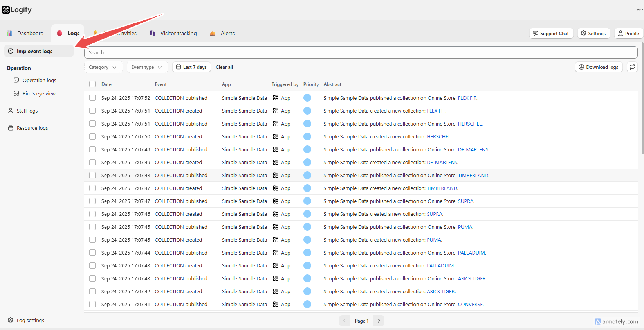Viewport: 644px width, 330px height.
Task: Click the Log settings gear icon
Action: tap(11, 320)
